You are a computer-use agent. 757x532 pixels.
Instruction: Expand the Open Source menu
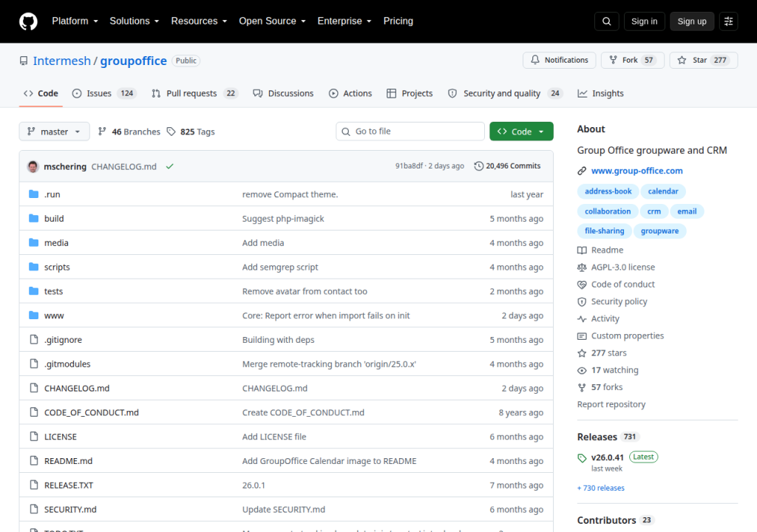272,21
